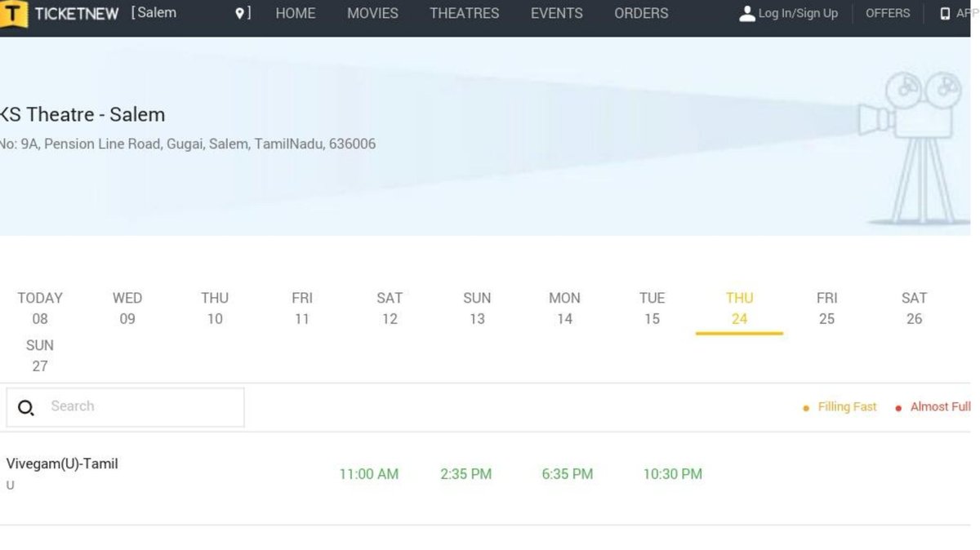Screen dimensions: 980x550
Task: Select the MON 14 date tab
Action: [x=564, y=308]
